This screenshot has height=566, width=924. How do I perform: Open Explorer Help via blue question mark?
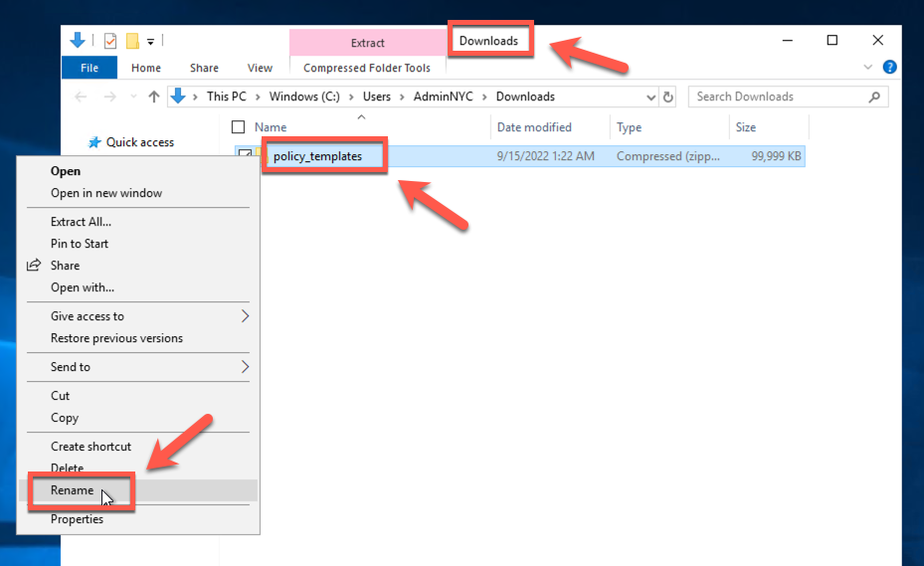point(890,68)
